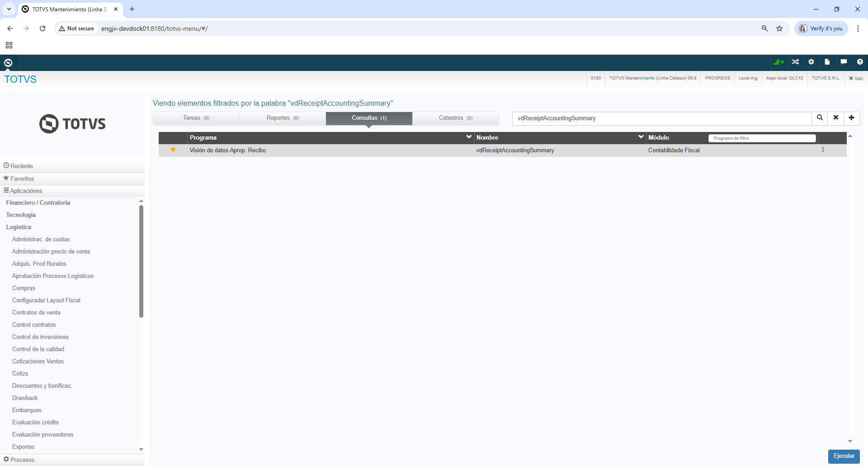Click the document page icon in the header
868x470 pixels.
click(827, 62)
